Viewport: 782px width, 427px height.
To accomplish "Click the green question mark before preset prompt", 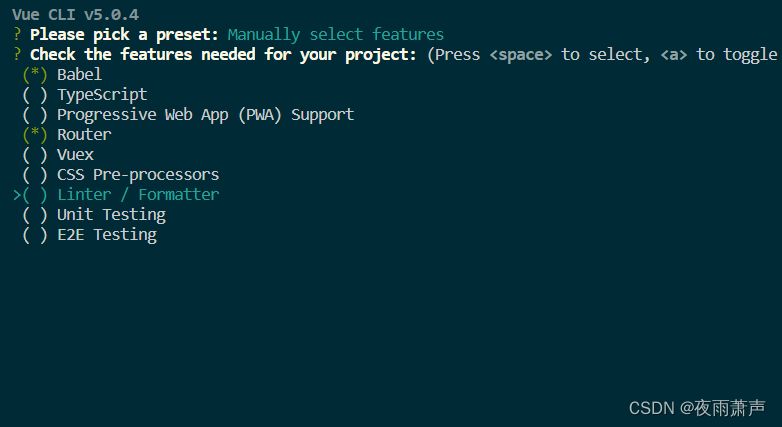I will pos(18,34).
